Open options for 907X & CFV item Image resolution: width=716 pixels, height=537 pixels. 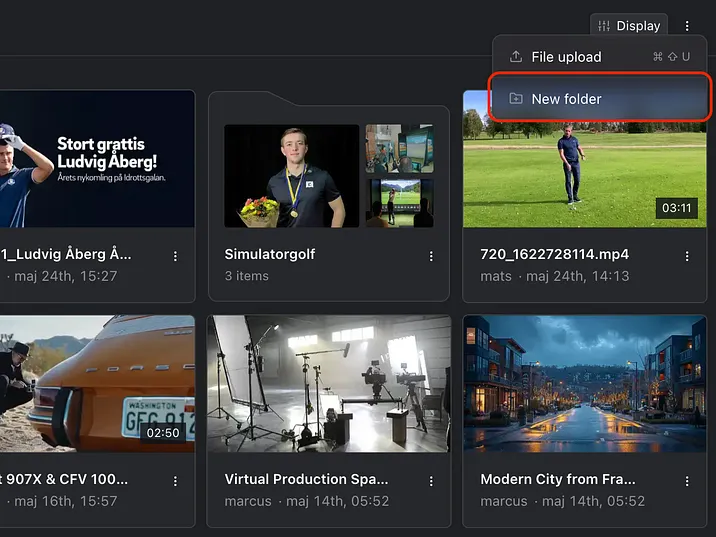tap(175, 481)
